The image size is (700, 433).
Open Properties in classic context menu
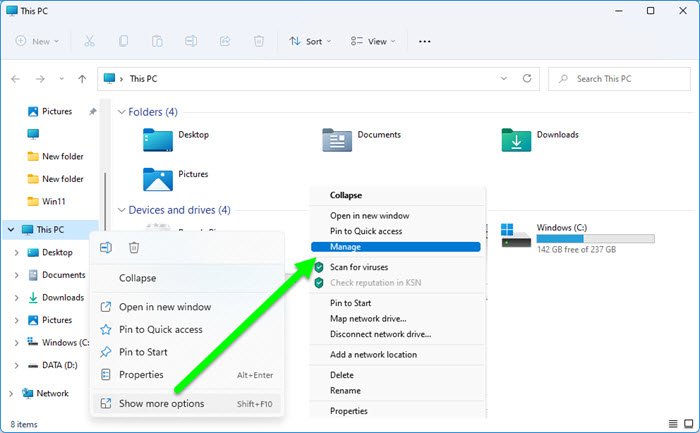point(349,411)
